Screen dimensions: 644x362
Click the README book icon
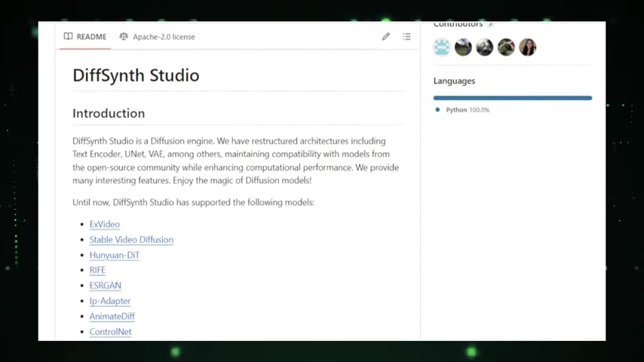coord(68,36)
